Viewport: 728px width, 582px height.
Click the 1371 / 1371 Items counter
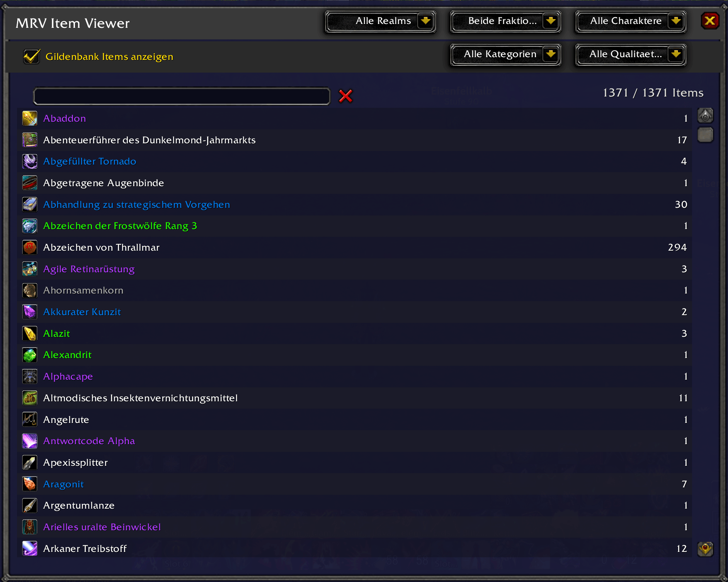pyautogui.click(x=653, y=93)
